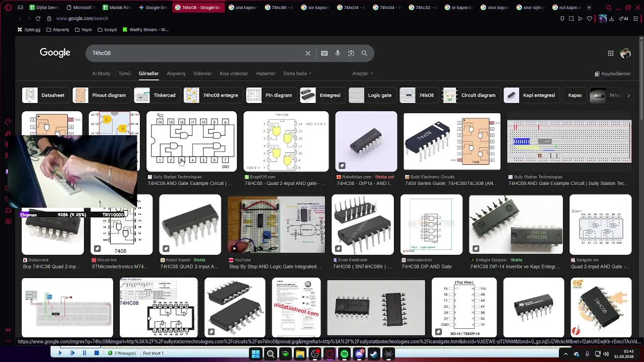The height and width of the screenshot is (362, 644).
Task: Switch to the AI Modu tab
Action: coord(101,73)
